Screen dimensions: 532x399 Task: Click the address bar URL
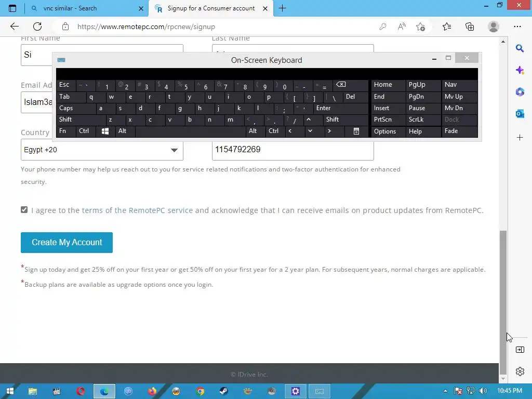[146, 26]
